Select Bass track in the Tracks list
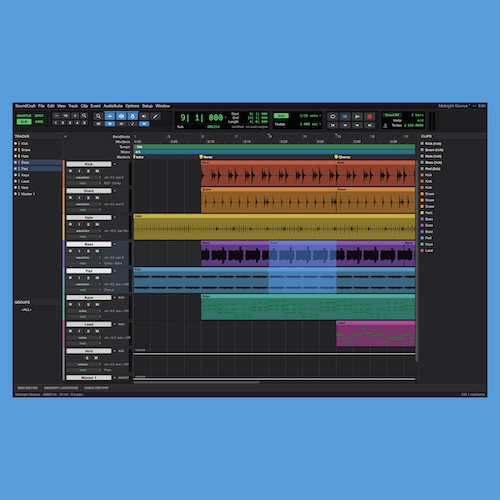This screenshot has height=500, width=500. point(38,162)
